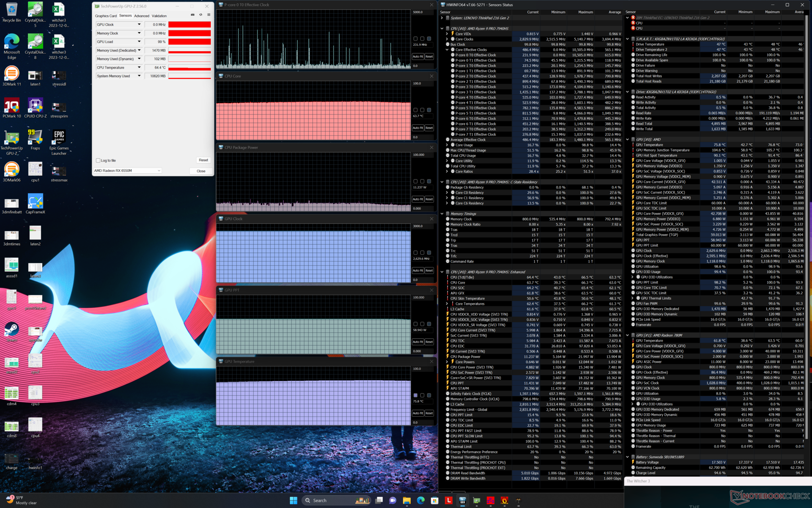Select the CrystalDisk 5 desktop icon
The height and width of the screenshot is (508, 812).
pyautogui.click(x=35, y=15)
